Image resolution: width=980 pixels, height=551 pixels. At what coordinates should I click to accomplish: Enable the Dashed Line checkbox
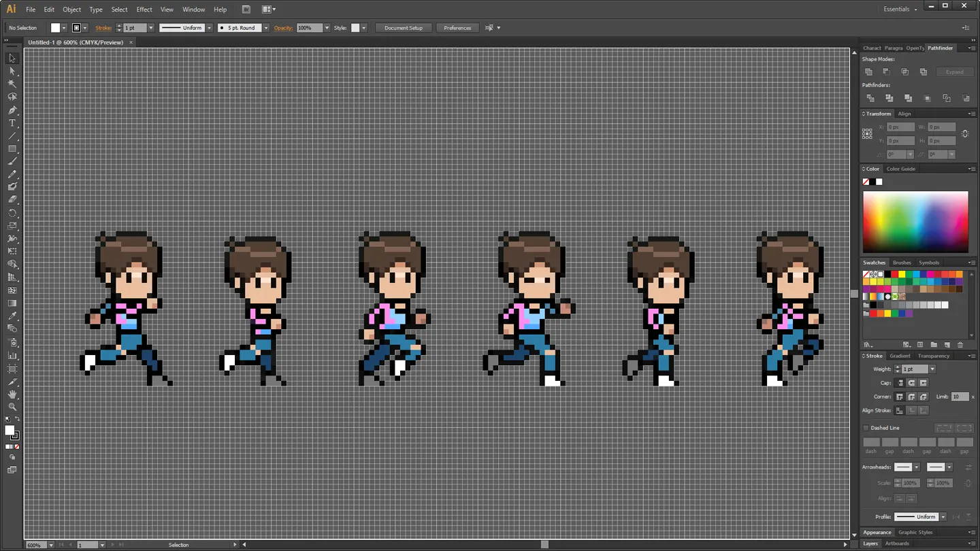(x=866, y=428)
